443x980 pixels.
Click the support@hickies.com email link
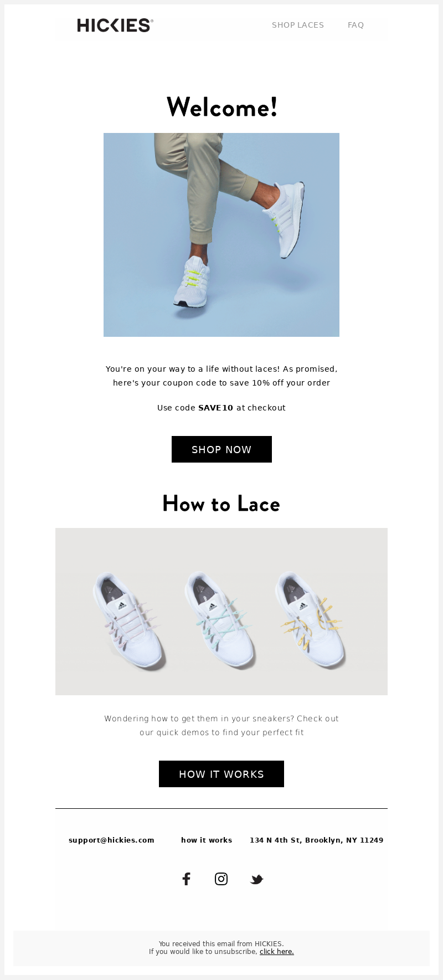111,840
